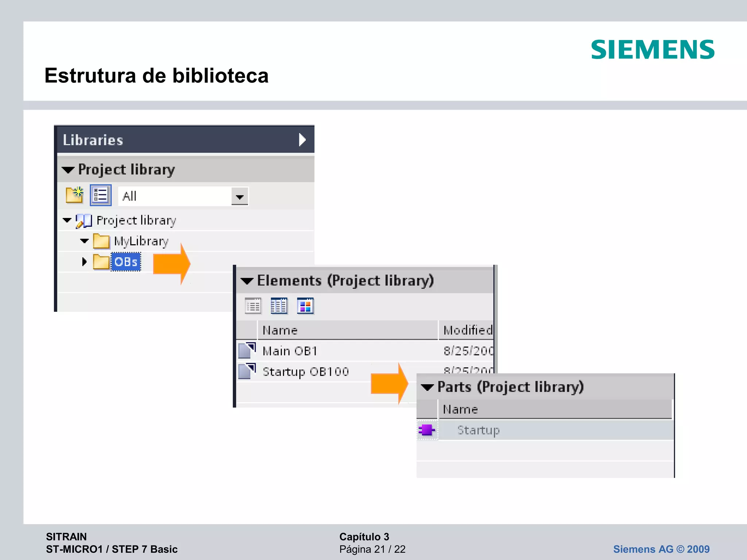Click Name column header in Parts pane
The image size is (747, 560).
click(x=555, y=409)
